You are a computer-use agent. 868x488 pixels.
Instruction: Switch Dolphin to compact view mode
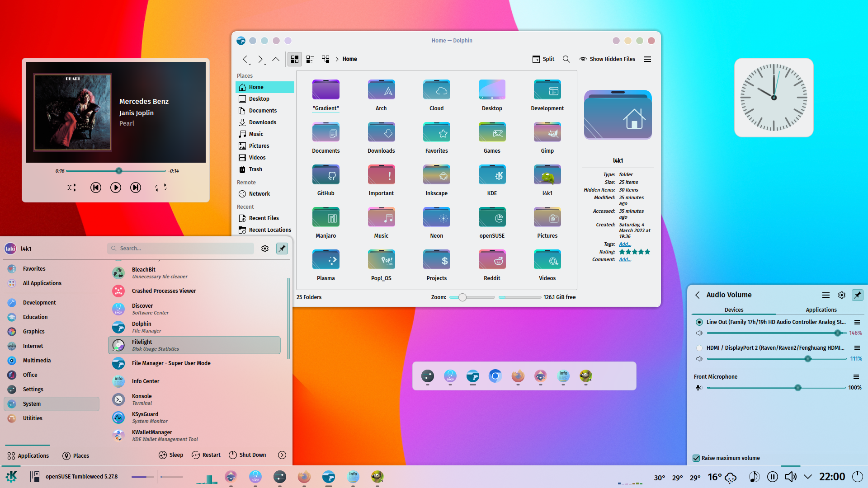point(310,59)
